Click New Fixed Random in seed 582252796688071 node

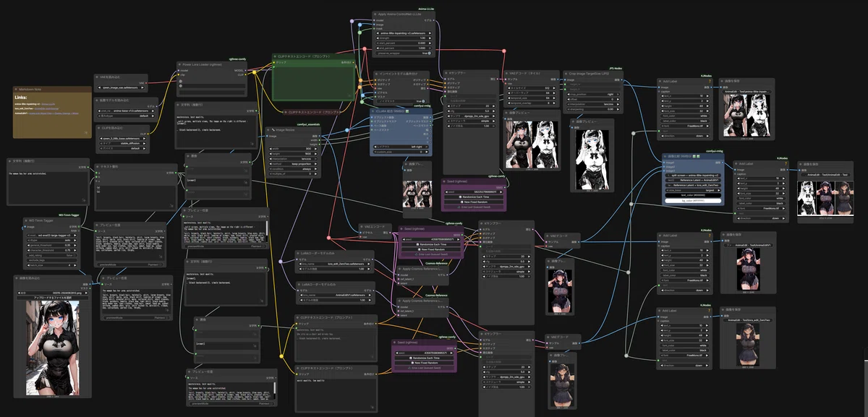tap(474, 200)
